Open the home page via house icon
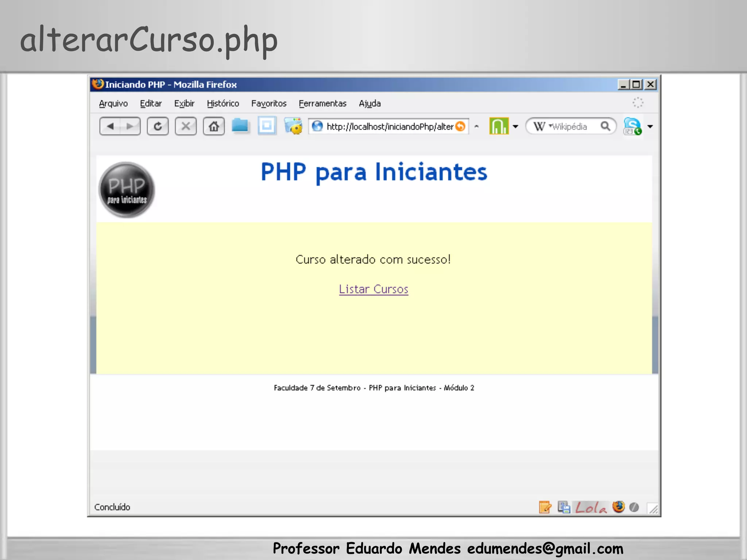Viewport: 747px width, 560px height. point(214,127)
